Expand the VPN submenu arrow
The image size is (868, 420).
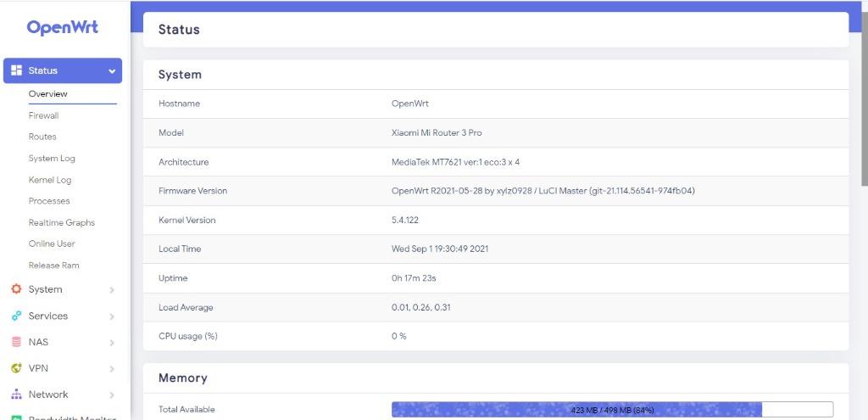[112, 369]
